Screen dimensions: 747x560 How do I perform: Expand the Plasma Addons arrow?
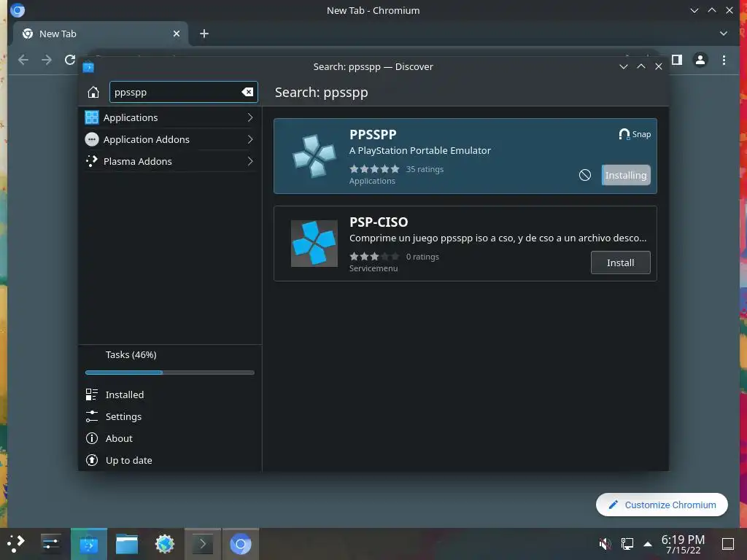[x=250, y=161]
